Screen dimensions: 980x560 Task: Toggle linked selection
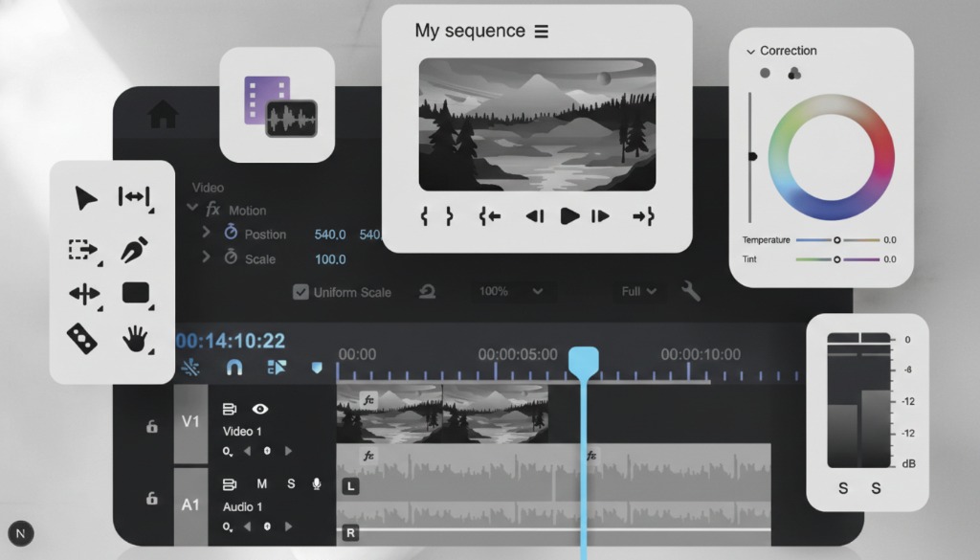click(x=277, y=368)
